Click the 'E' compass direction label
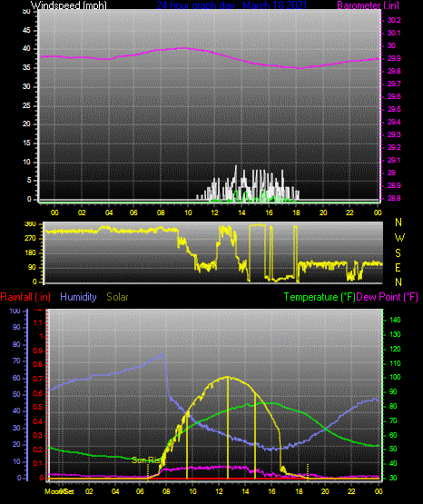 click(398, 267)
